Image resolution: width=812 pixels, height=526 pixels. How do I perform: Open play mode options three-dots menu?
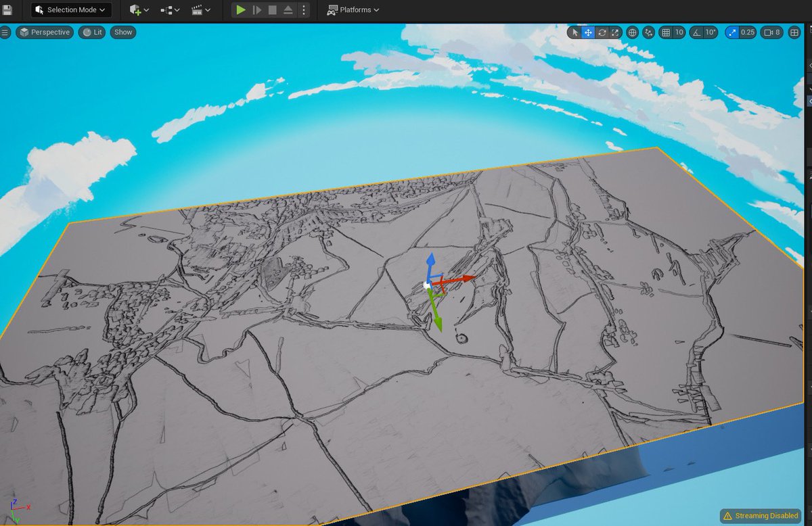(x=302, y=9)
